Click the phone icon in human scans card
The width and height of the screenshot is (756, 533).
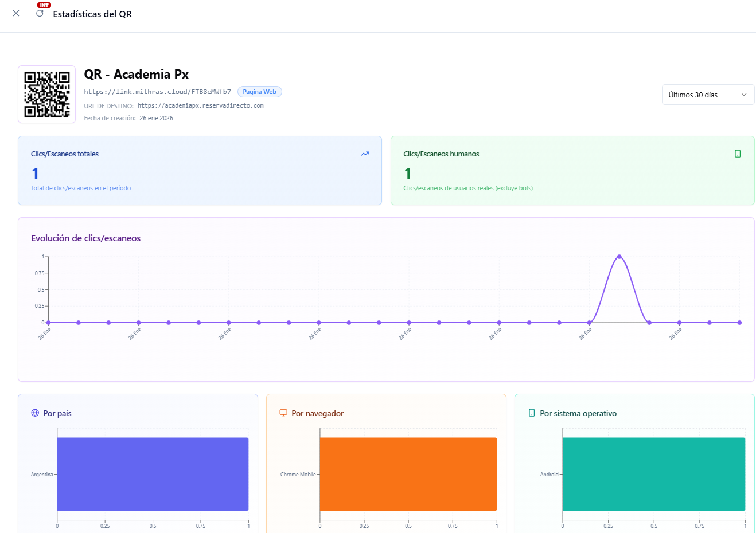point(738,154)
